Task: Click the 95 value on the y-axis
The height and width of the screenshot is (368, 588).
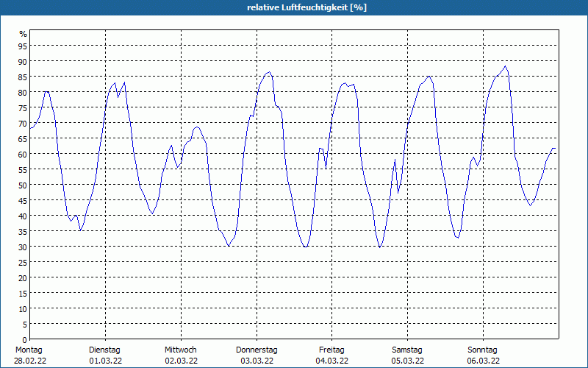Action: [23, 46]
